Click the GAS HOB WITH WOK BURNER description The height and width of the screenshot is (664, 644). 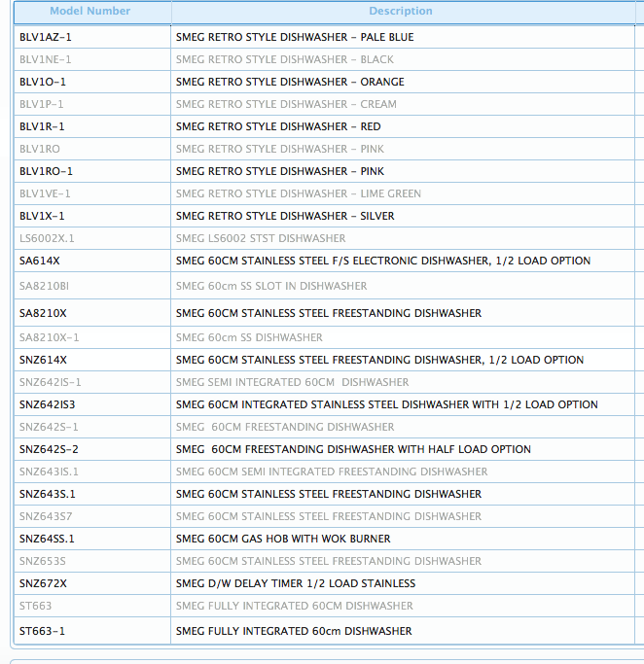tap(283, 540)
